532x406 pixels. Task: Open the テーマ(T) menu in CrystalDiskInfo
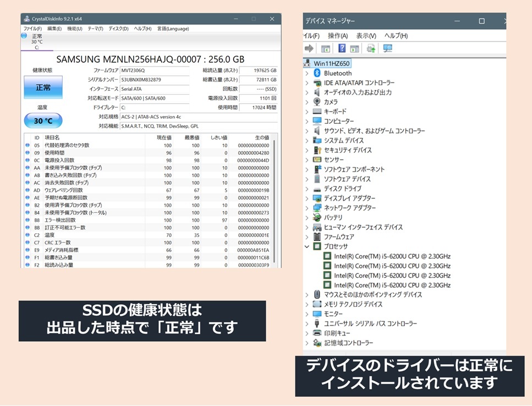point(95,29)
